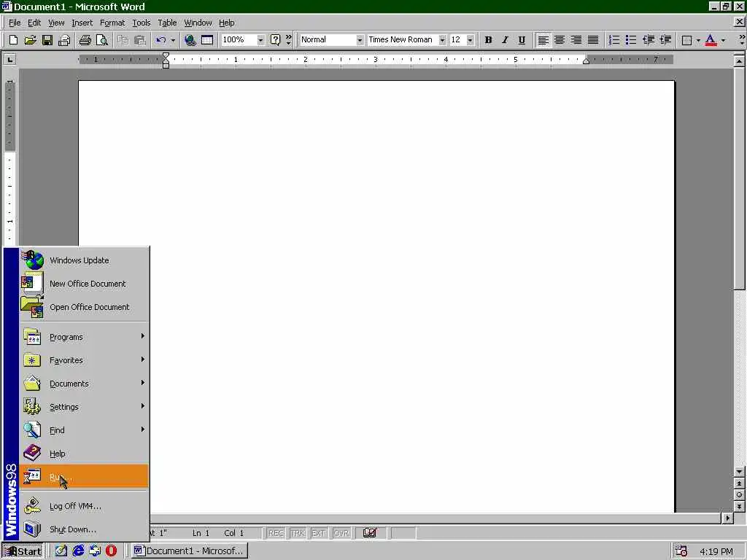The width and height of the screenshot is (747, 560).
Task: Choose Shut Down in Start menu
Action: (84, 529)
